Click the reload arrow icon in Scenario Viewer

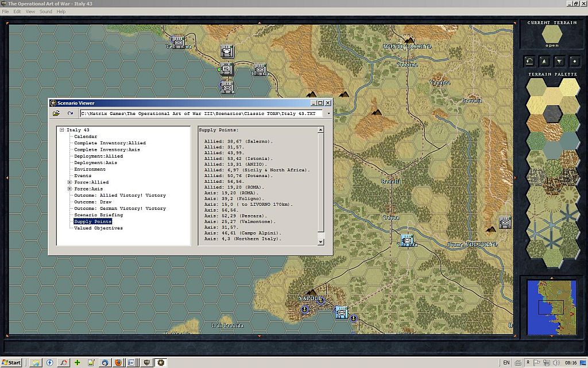[70, 113]
